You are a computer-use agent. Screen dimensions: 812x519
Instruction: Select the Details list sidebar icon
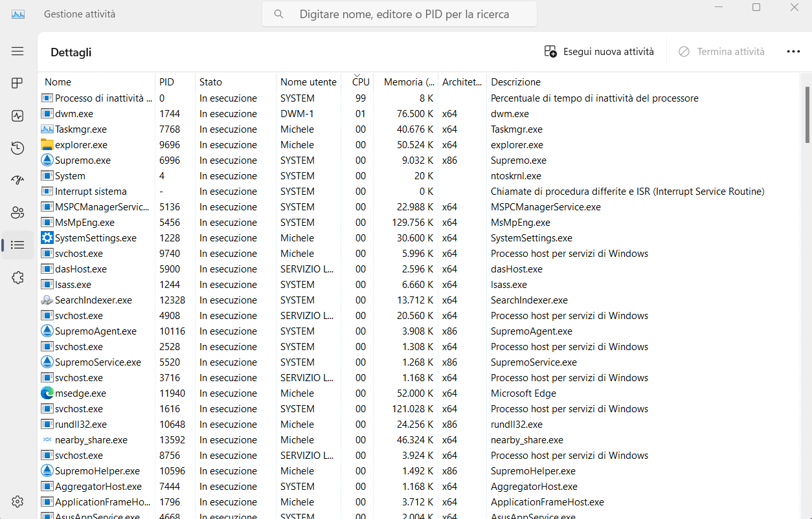[17, 245]
